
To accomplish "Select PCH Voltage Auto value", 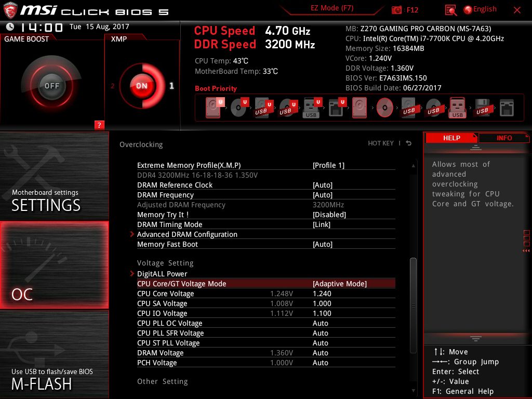I will coord(320,362).
